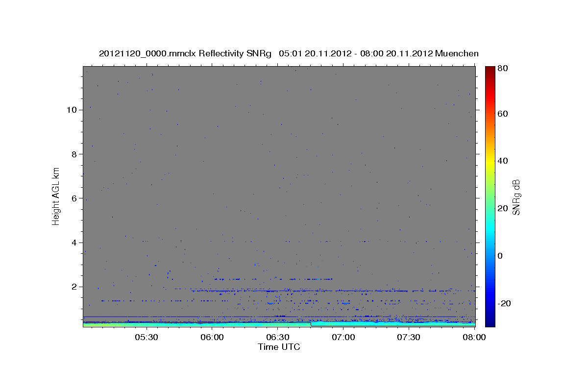588x392 pixels.
Task: Click the colorbar value 40
Action: click(502, 161)
